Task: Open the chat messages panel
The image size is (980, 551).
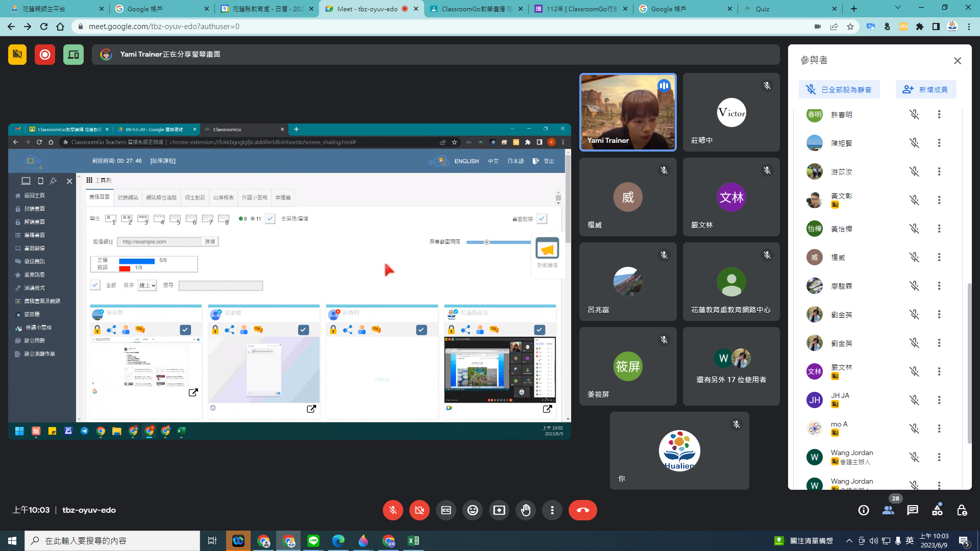Action: coord(913,510)
